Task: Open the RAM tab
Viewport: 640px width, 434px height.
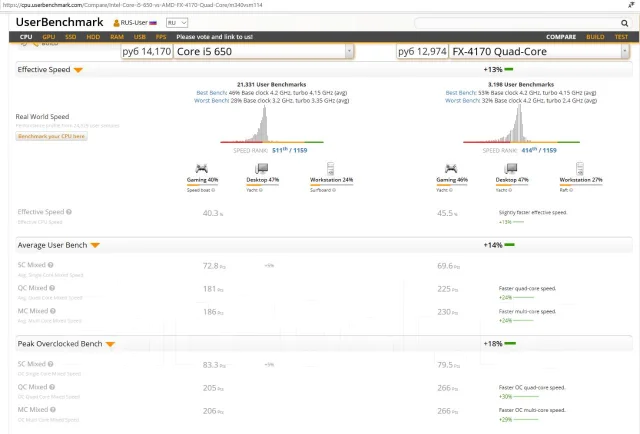Action: coord(117,37)
